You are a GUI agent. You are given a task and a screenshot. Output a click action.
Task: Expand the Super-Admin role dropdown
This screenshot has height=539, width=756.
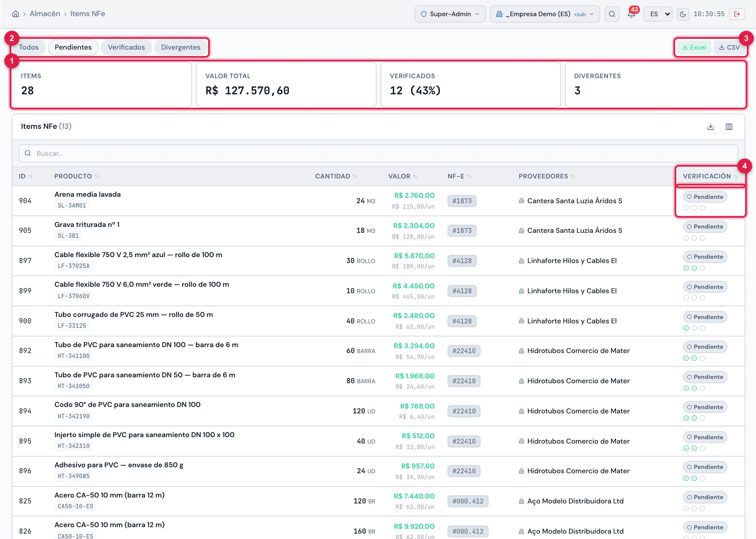[x=450, y=14]
